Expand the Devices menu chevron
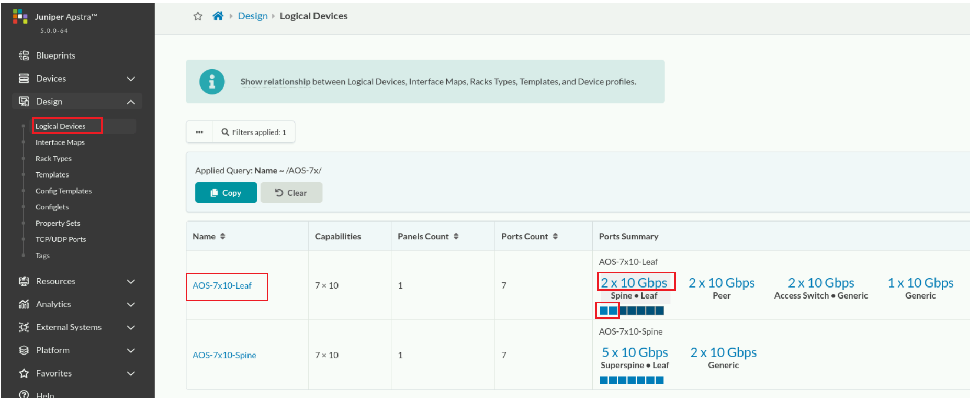This screenshot has height=398, width=980. point(131,79)
